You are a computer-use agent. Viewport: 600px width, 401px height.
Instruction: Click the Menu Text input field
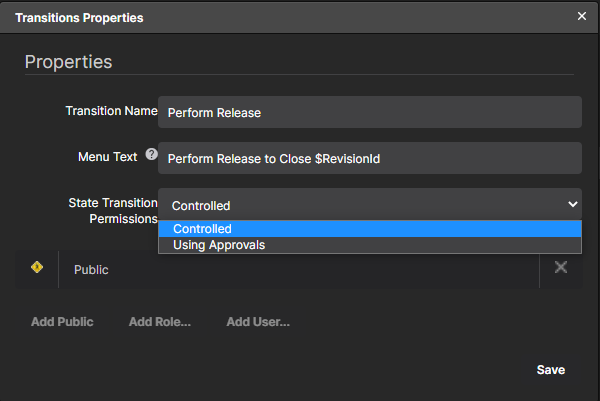(x=369, y=158)
